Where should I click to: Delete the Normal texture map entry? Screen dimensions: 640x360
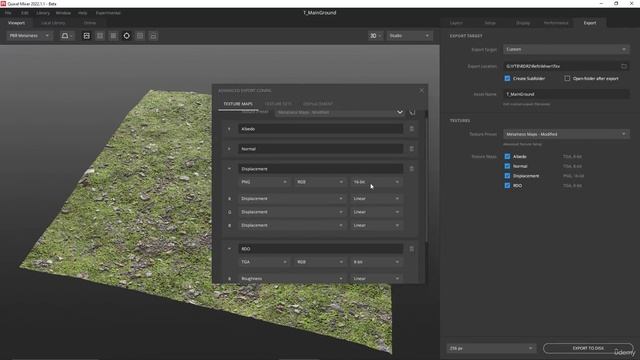click(x=411, y=149)
